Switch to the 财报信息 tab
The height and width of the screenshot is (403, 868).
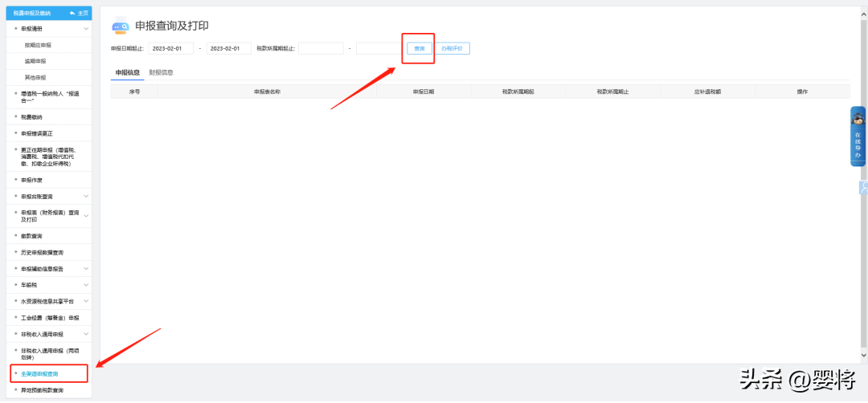pyautogui.click(x=161, y=72)
